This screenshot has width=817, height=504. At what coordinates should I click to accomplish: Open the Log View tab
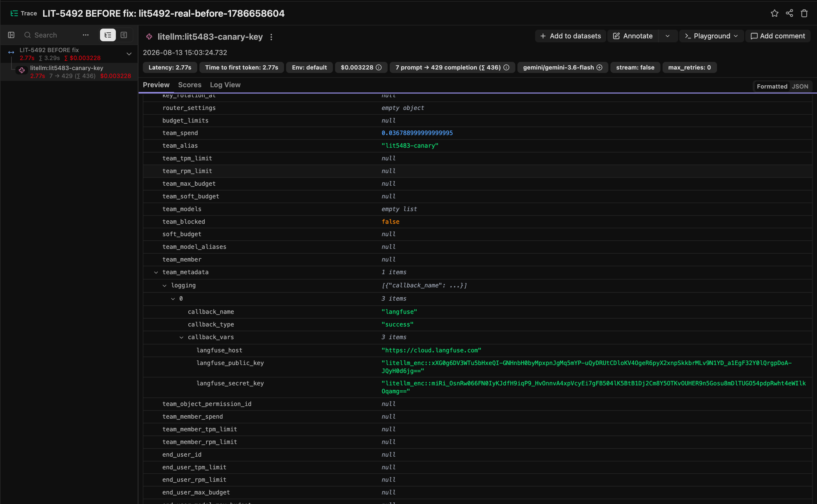pos(225,85)
